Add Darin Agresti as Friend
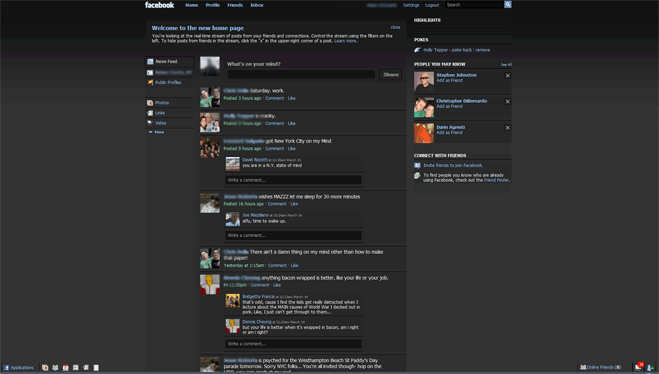The height and width of the screenshot is (374, 659). (x=449, y=132)
